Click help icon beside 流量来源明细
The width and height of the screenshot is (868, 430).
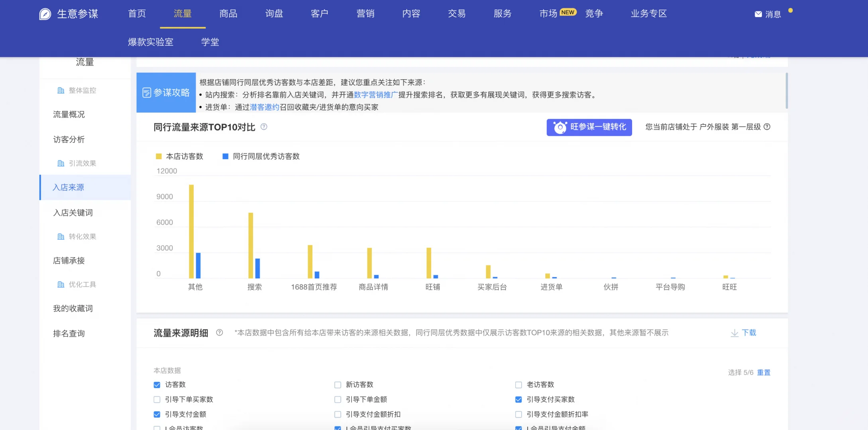point(220,332)
